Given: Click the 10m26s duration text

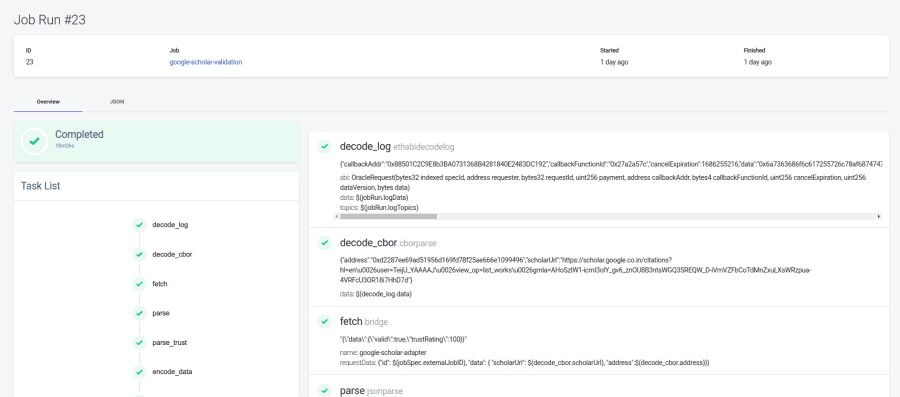Looking at the screenshot, I should pyautogui.click(x=64, y=146).
